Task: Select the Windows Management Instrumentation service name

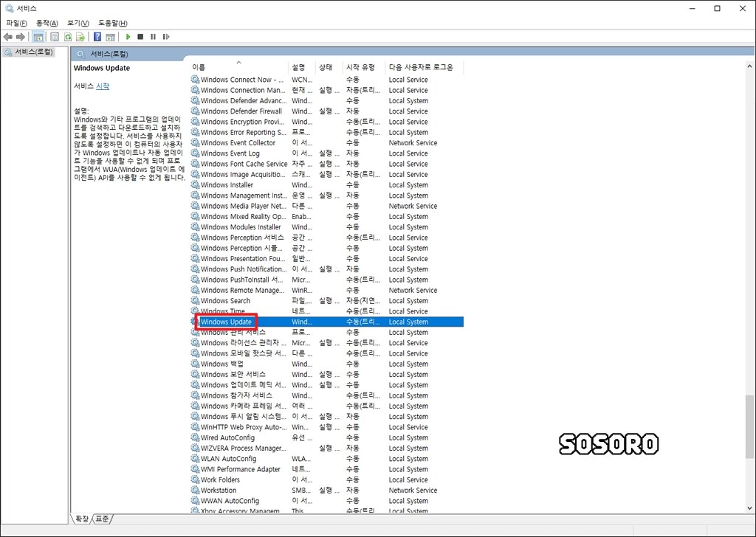Action: pyautogui.click(x=244, y=195)
